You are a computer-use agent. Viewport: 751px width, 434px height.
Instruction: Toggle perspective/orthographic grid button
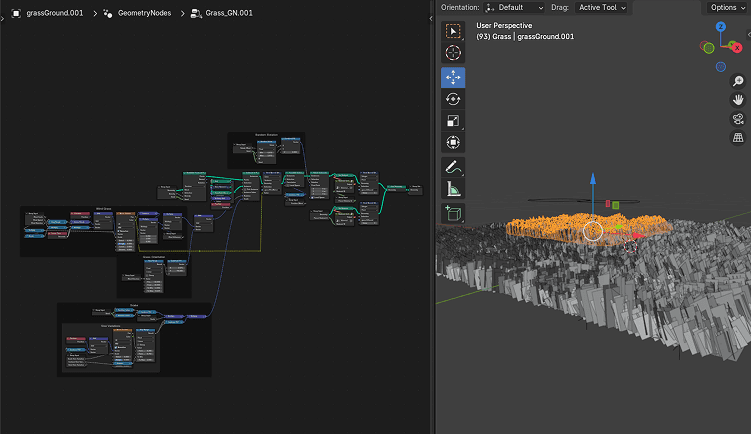(738, 138)
